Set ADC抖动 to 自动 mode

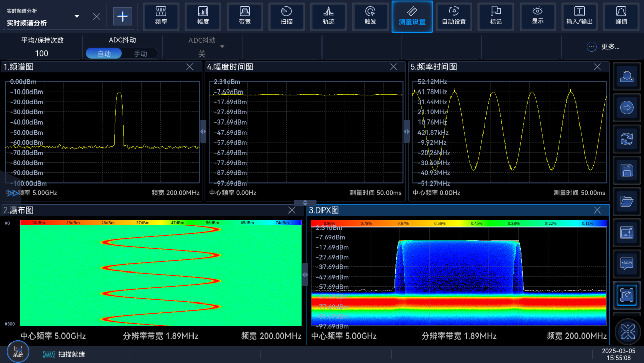[104, 53]
